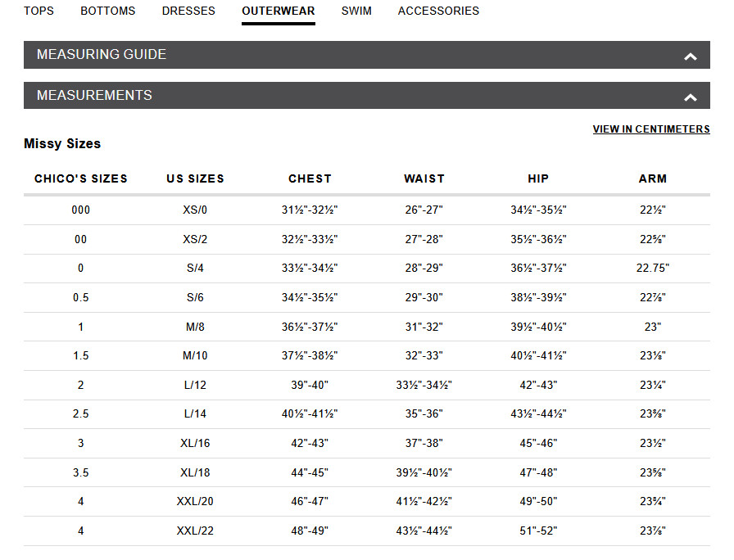Click the Chest column header
Viewport: 734px width, 560px height.
(x=310, y=178)
